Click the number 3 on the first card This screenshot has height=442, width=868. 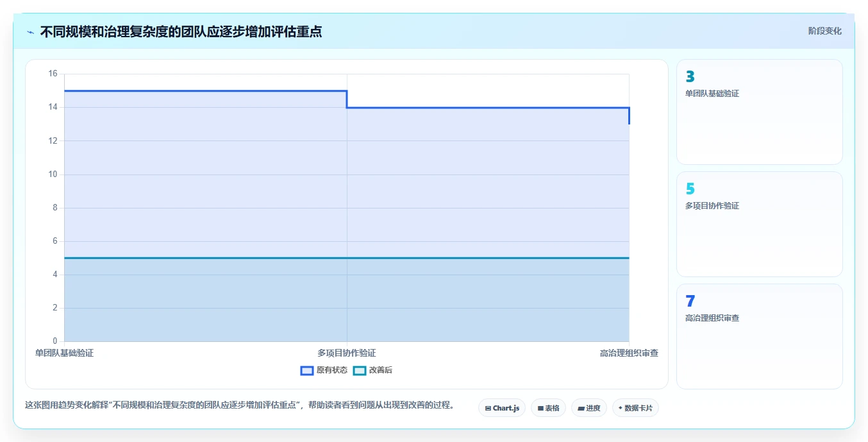coord(690,77)
